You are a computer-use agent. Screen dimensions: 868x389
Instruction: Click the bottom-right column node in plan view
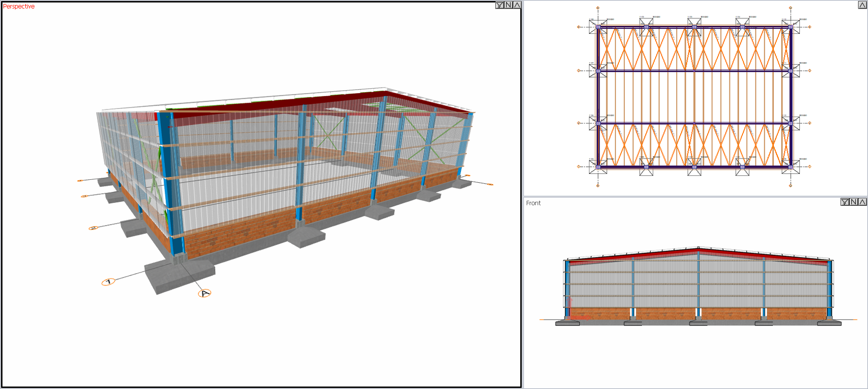[x=790, y=167]
